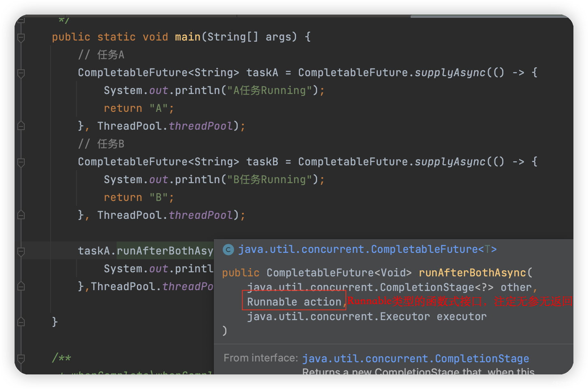
Task: Click fold marker at main's closing brace
Action: click(x=21, y=322)
